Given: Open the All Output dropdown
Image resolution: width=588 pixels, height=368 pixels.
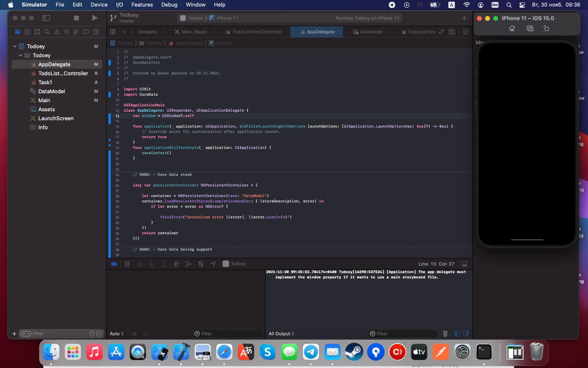Looking at the screenshot, I should 281,333.
